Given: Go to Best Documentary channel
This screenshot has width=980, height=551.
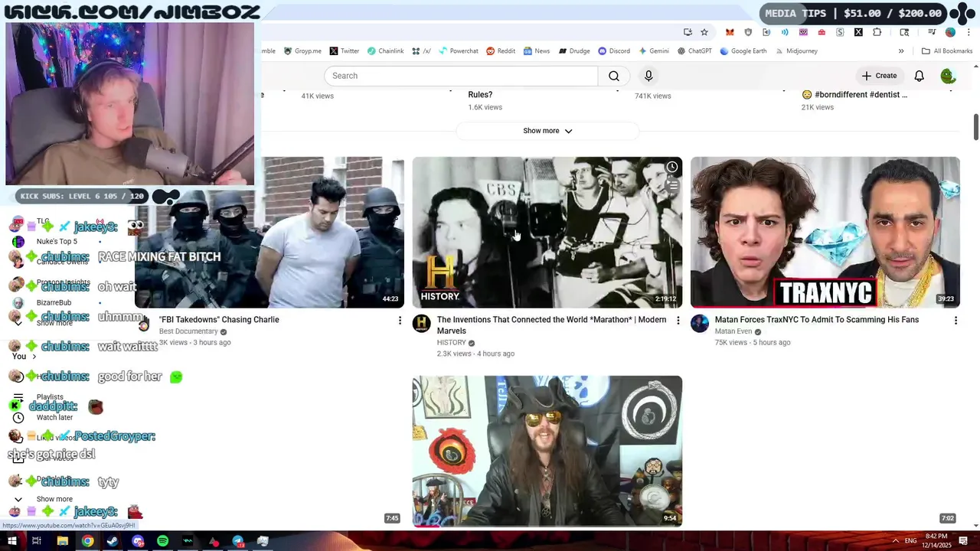Looking at the screenshot, I should (x=188, y=331).
